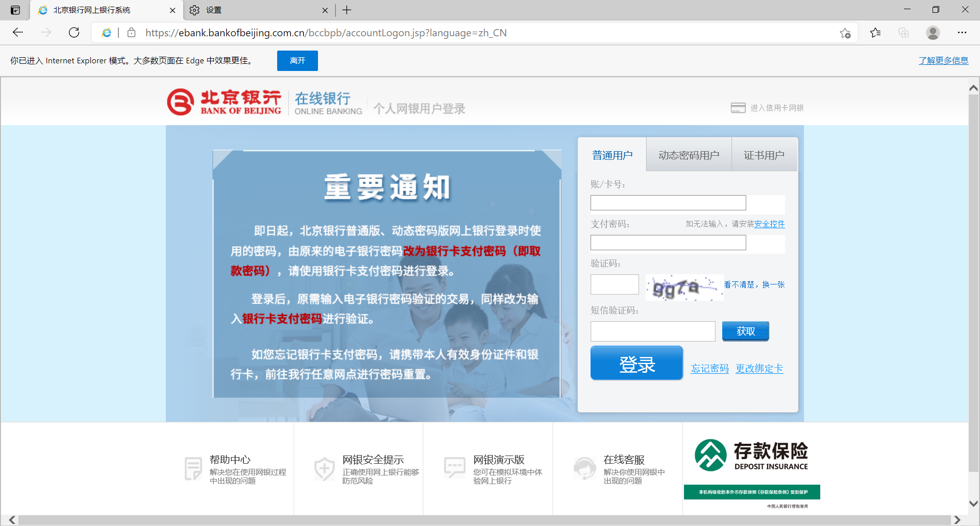The image size is (980, 526).
Task: Click the credit card icon beside 进入信用卡网银
Action: pyautogui.click(x=738, y=108)
